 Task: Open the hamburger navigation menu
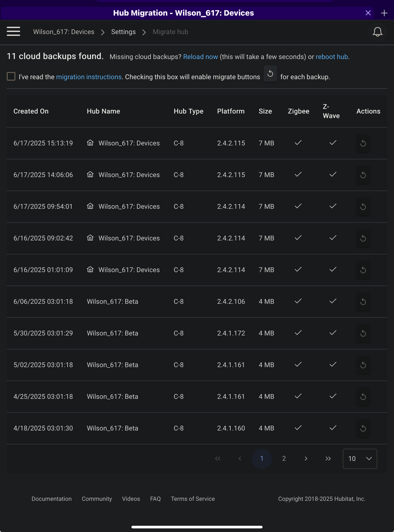13,32
